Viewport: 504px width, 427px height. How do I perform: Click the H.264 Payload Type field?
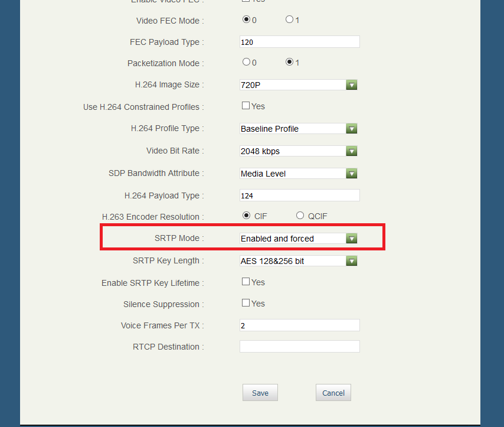point(299,195)
